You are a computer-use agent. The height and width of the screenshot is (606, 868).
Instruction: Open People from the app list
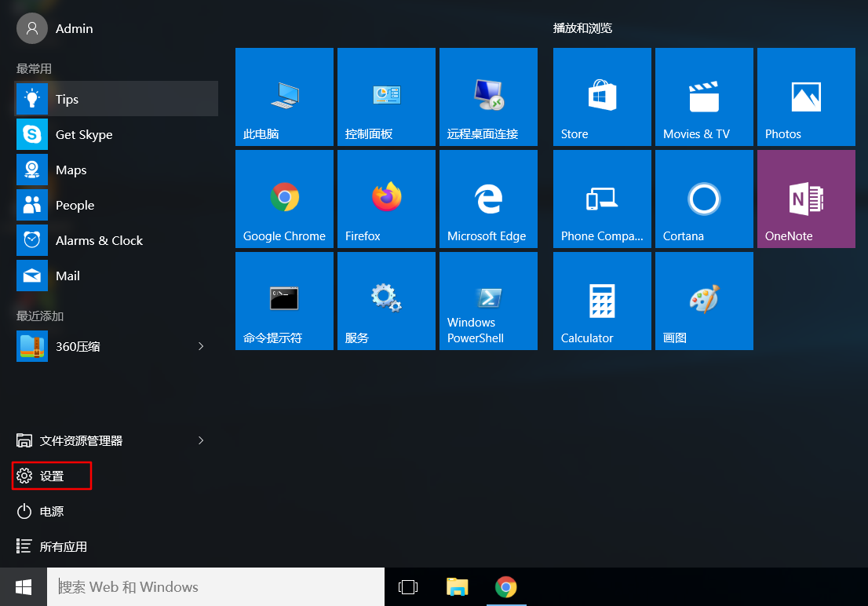click(116, 205)
